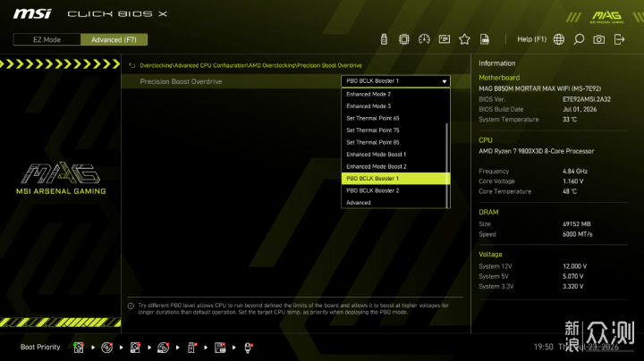Image resolution: width=644 pixels, height=361 pixels.
Task: Open the CPU chip icon in toolbar
Action: pos(403,39)
